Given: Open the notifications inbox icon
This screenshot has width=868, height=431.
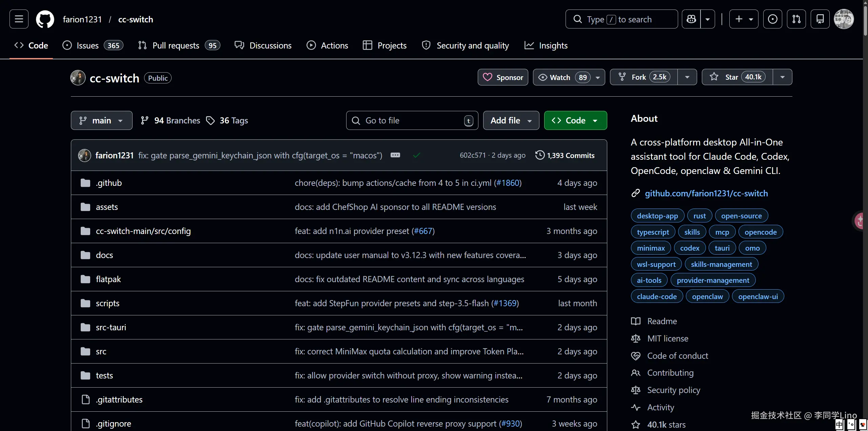Looking at the screenshot, I should click(x=820, y=19).
